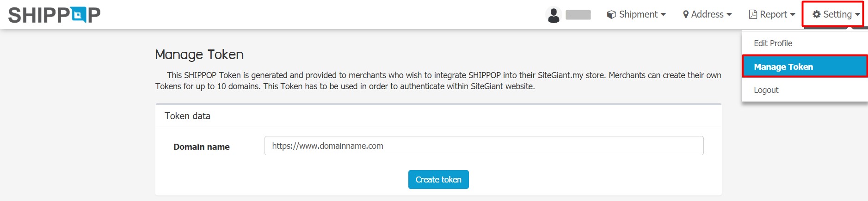
Task: Collapse the Setting dropdown caret
Action: 857,15
